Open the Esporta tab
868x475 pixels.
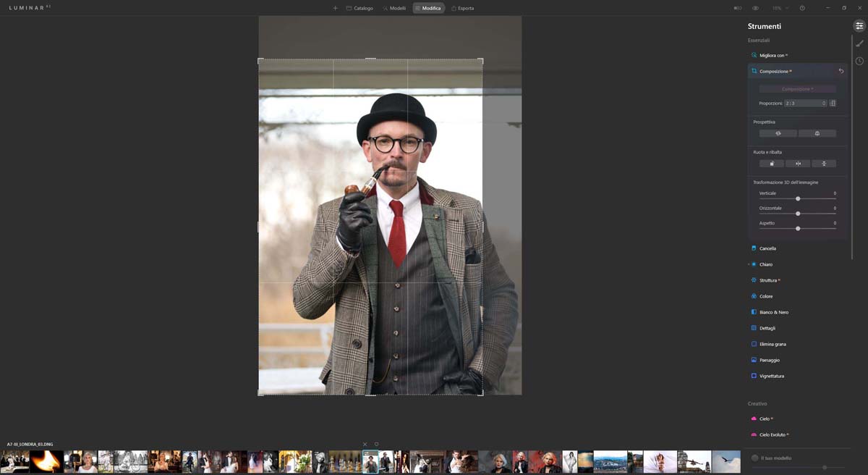(x=462, y=8)
